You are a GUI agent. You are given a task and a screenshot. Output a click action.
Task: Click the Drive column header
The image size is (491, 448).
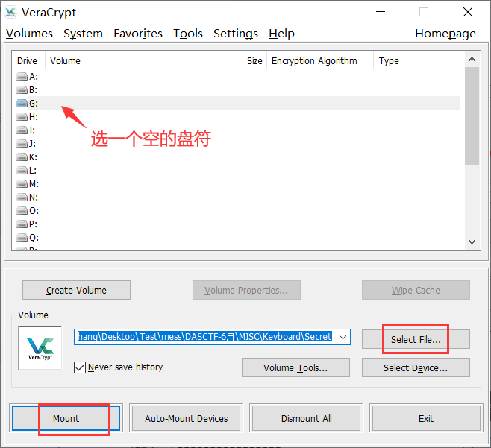tap(28, 60)
